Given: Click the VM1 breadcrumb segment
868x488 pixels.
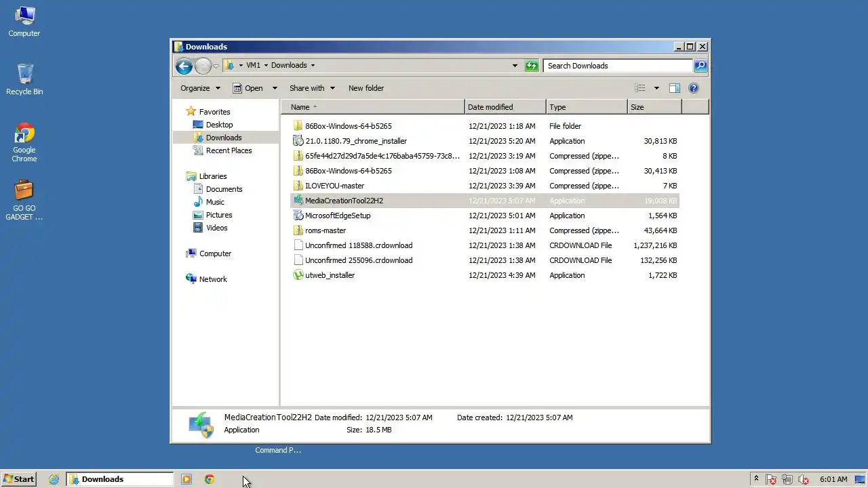Looking at the screenshot, I should coord(253,66).
